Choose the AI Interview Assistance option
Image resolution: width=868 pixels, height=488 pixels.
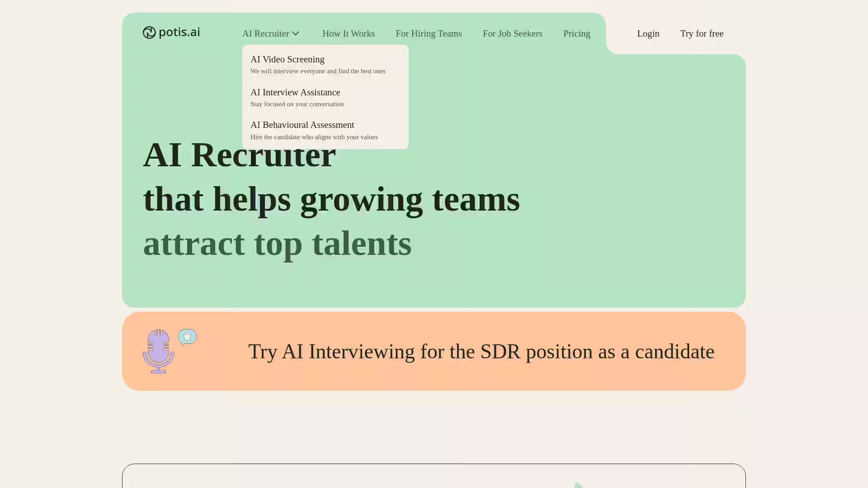point(295,93)
